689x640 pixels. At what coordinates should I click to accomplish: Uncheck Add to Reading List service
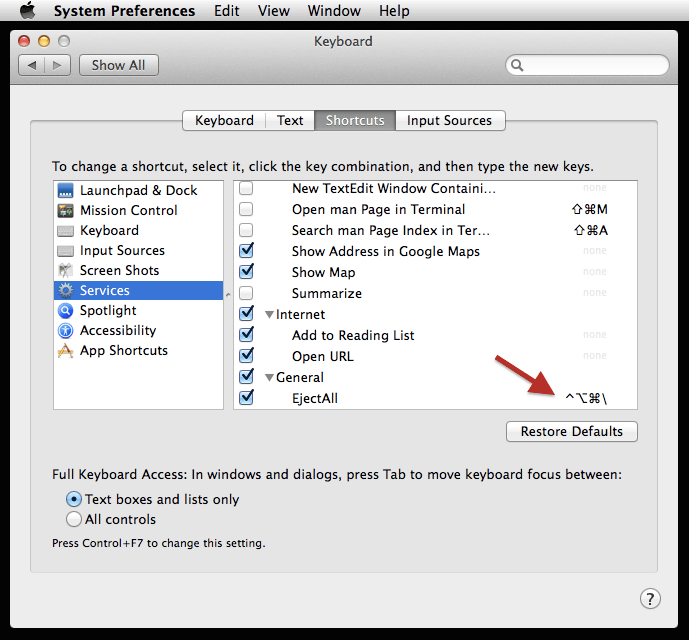tap(246, 335)
